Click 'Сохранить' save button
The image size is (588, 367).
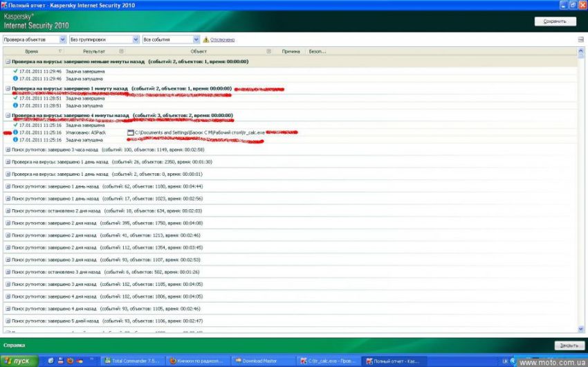tap(555, 21)
